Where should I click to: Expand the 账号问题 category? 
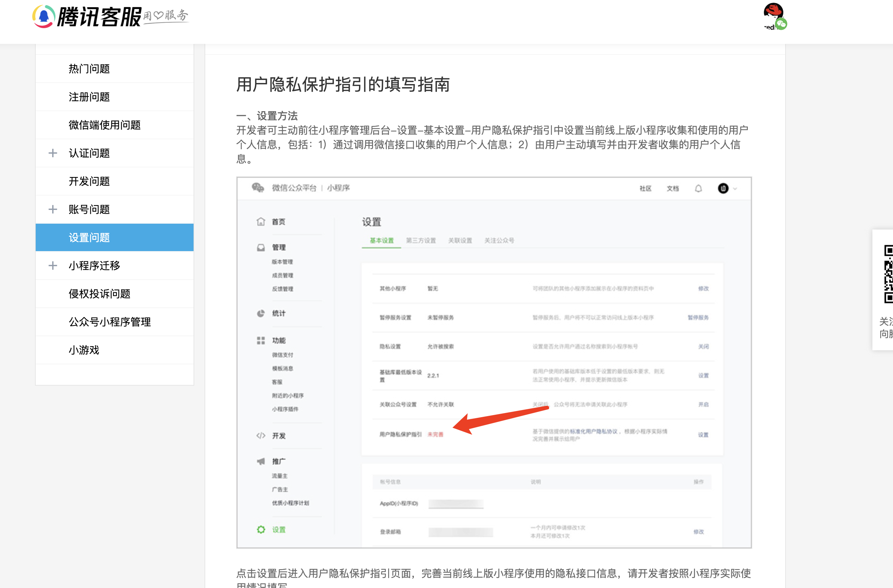pyautogui.click(x=53, y=209)
